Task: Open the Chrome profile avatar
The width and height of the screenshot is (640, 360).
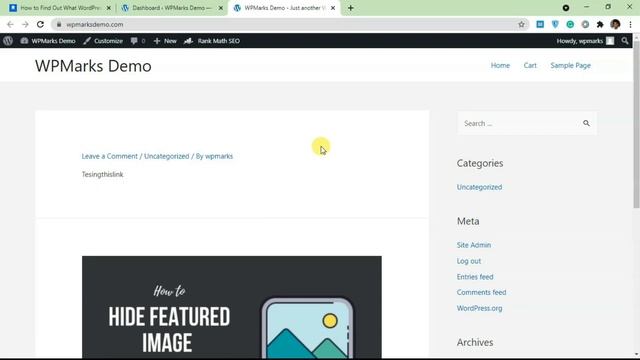Action: [x=615, y=24]
